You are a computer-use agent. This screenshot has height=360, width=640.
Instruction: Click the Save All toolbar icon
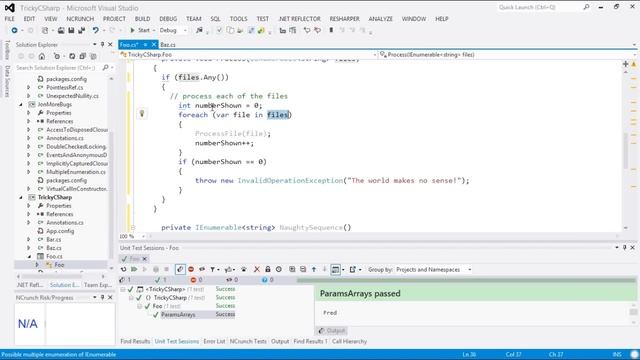pyautogui.click(x=81, y=30)
